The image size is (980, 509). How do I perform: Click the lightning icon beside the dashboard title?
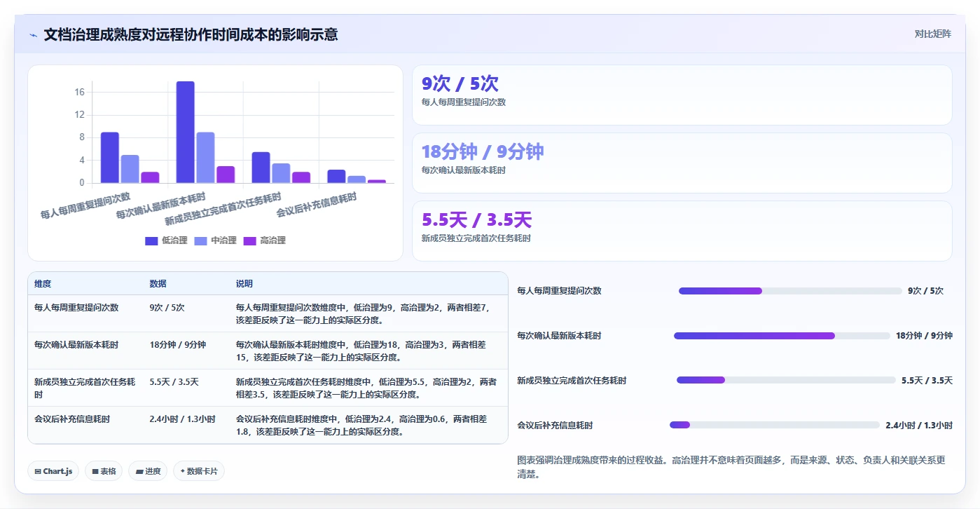tap(34, 34)
